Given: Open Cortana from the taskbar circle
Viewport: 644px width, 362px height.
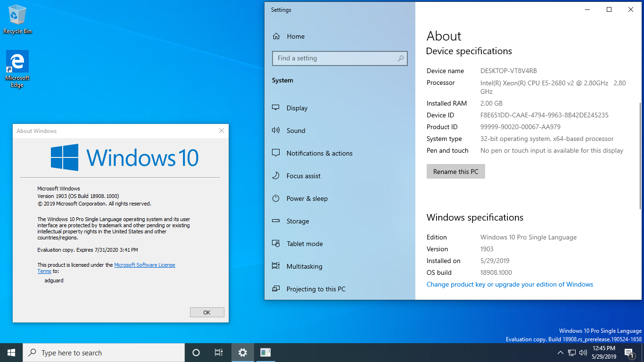Looking at the screenshot, I should pyautogui.click(x=196, y=353).
